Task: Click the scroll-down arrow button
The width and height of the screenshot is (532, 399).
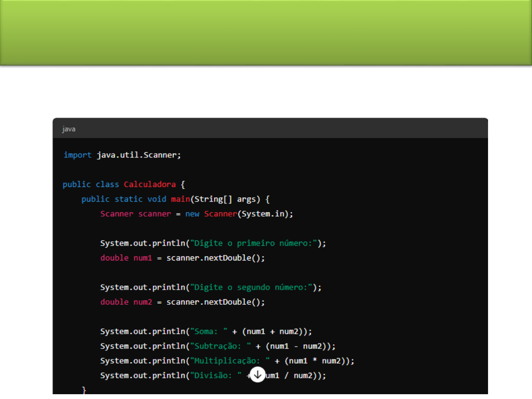Action: coord(258,375)
